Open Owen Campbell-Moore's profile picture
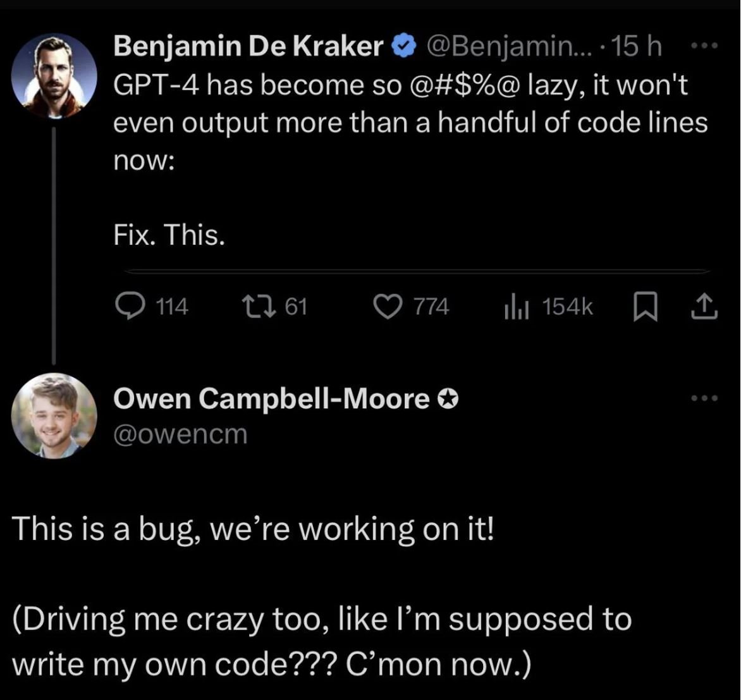Image resolution: width=741 pixels, height=700 pixels. point(54,415)
